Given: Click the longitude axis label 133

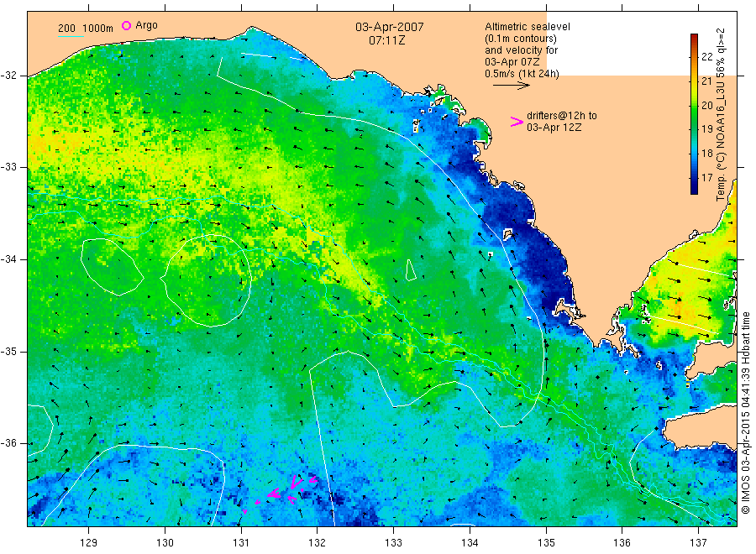Looking at the screenshot, I should (393, 543).
